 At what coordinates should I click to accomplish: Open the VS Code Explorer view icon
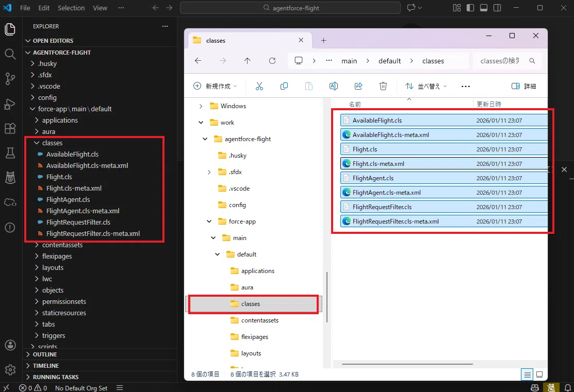point(10,29)
